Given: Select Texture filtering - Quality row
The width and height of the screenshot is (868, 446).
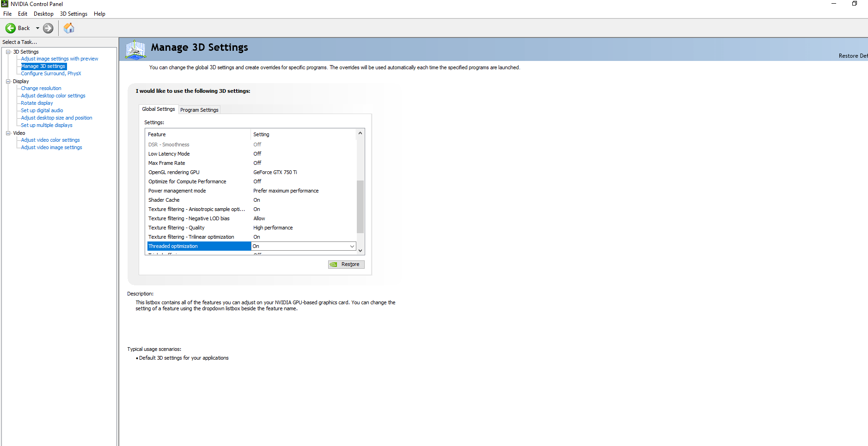Looking at the screenshot, I should coord(252,228).
